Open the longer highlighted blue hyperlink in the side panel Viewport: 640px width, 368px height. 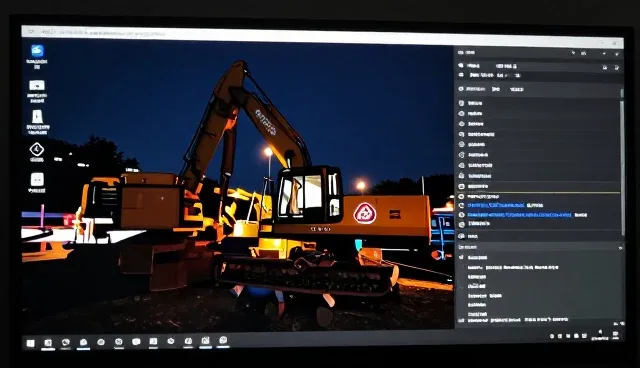click(519, 215)
